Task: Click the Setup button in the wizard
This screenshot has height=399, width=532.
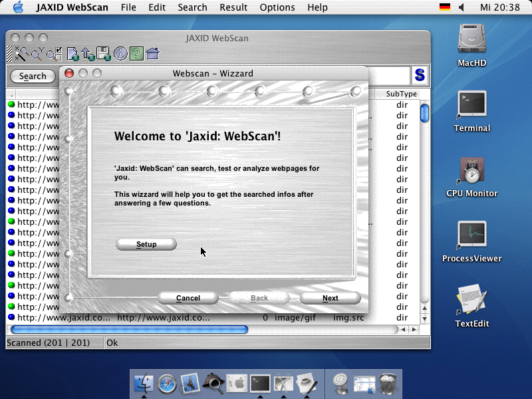Action: pos(146,244)
